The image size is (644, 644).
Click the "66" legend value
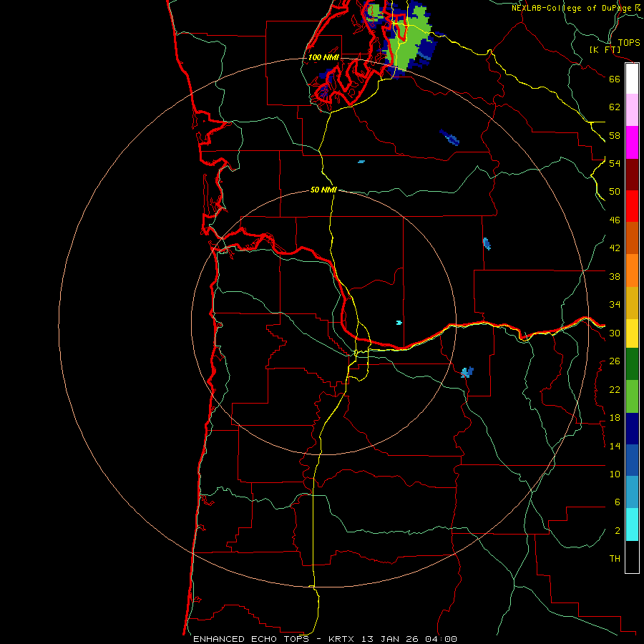(x=615, y=79)
